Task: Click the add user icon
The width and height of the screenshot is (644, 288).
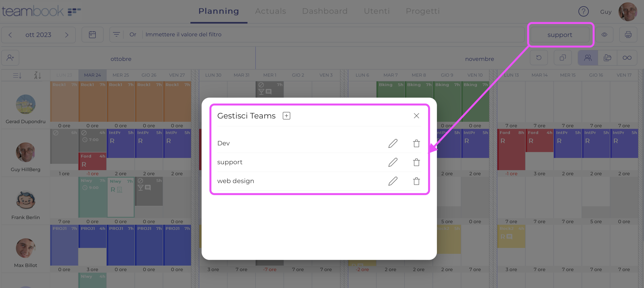Action: 10,58
